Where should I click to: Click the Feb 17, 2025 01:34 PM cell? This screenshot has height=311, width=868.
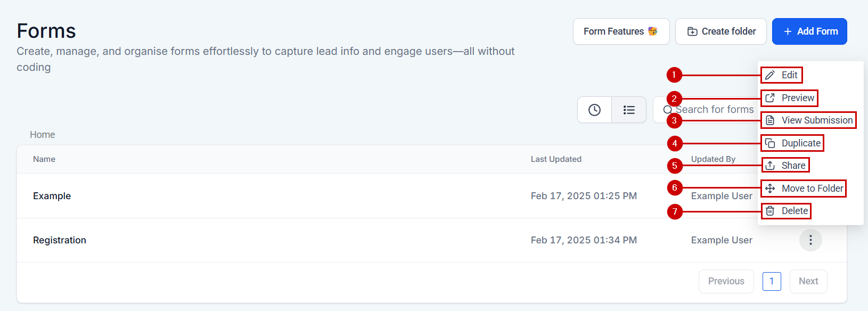pos(584,240)
